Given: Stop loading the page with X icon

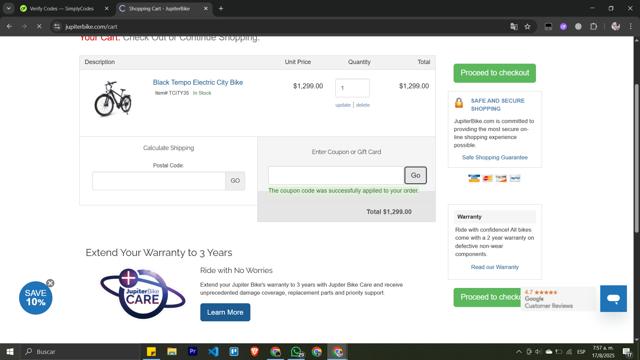Looking at the screenshot, I should (x=39, y=27).
